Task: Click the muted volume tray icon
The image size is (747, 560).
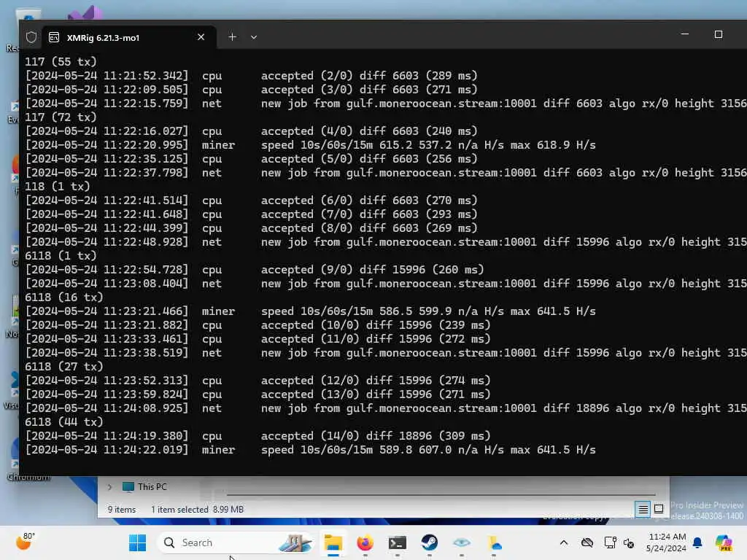Action: 629,542
